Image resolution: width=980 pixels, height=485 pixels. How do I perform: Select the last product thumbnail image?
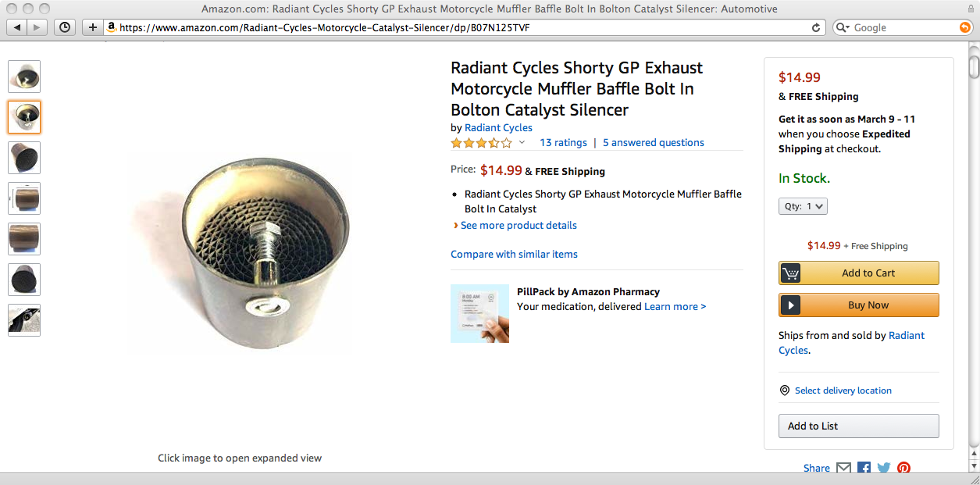24,320
